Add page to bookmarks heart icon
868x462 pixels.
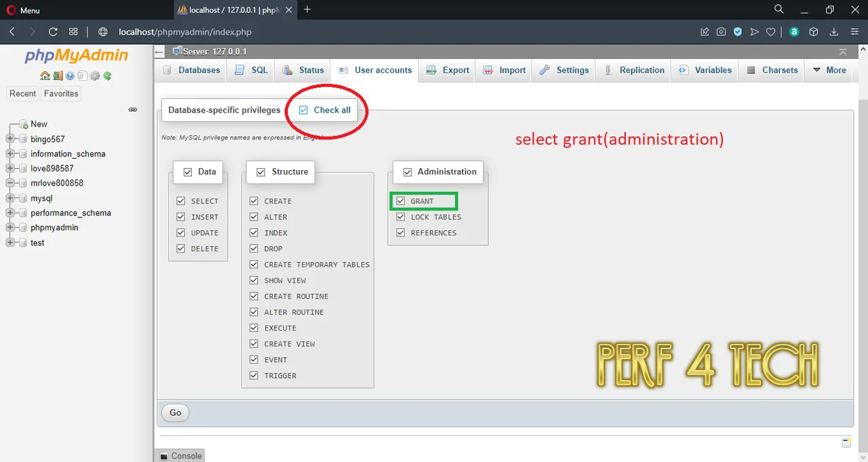(770, 32)
